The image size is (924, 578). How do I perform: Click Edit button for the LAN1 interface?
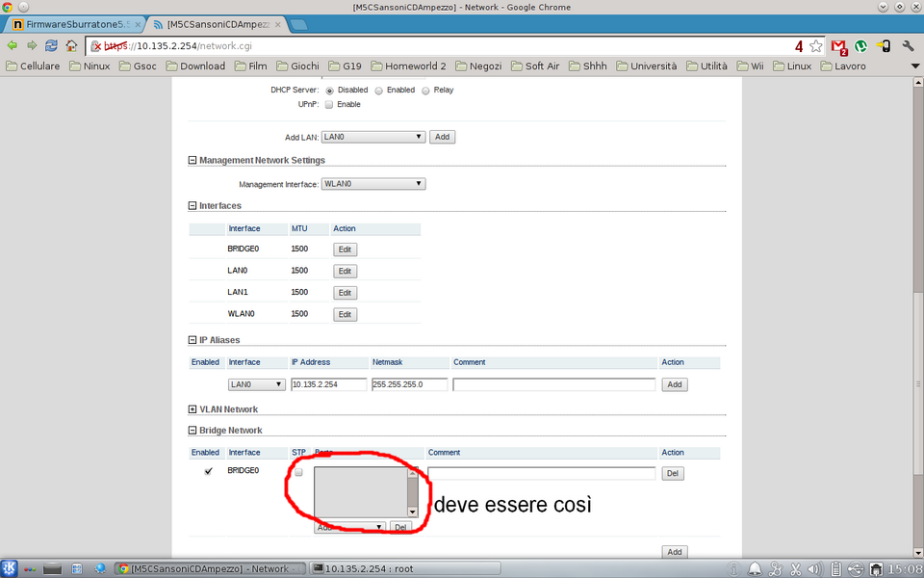[x=345, y=293]
